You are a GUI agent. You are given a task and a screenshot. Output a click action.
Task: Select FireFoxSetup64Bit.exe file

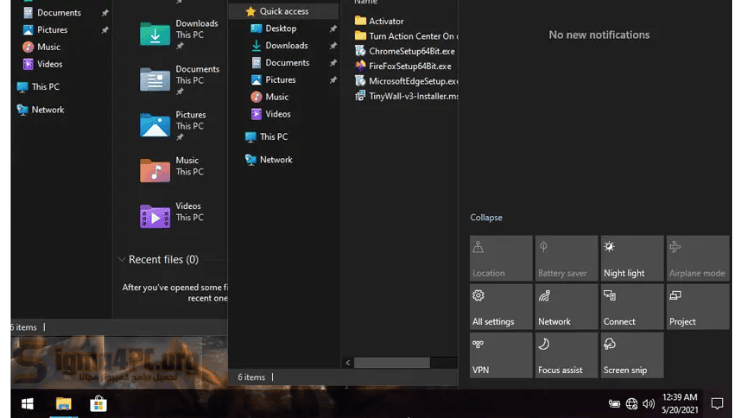tap(410, 66)
